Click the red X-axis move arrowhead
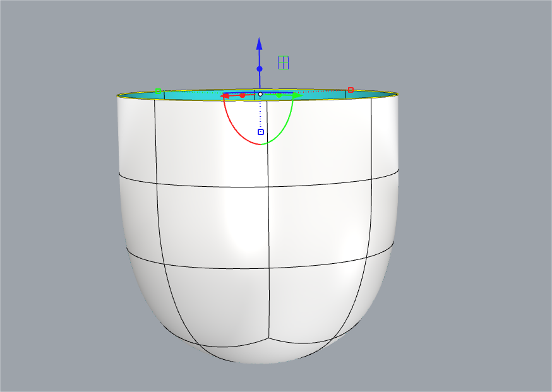 pyautogui.click(x=224, y=96)
